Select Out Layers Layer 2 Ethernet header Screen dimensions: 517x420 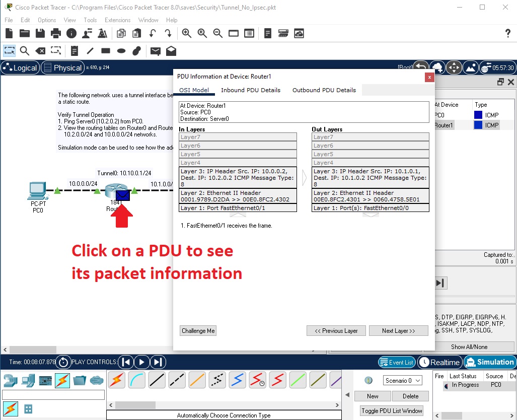click(371, 196)
